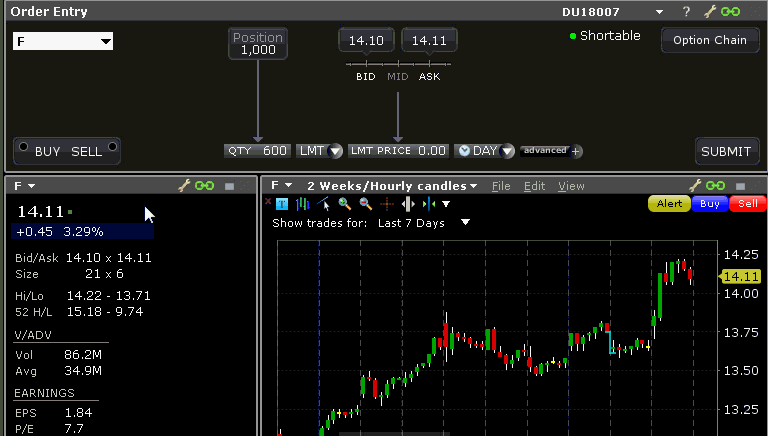The image size is (768, 436).
Task: Open Order Entry wrench configuration icon
Action: coord(711,12)
